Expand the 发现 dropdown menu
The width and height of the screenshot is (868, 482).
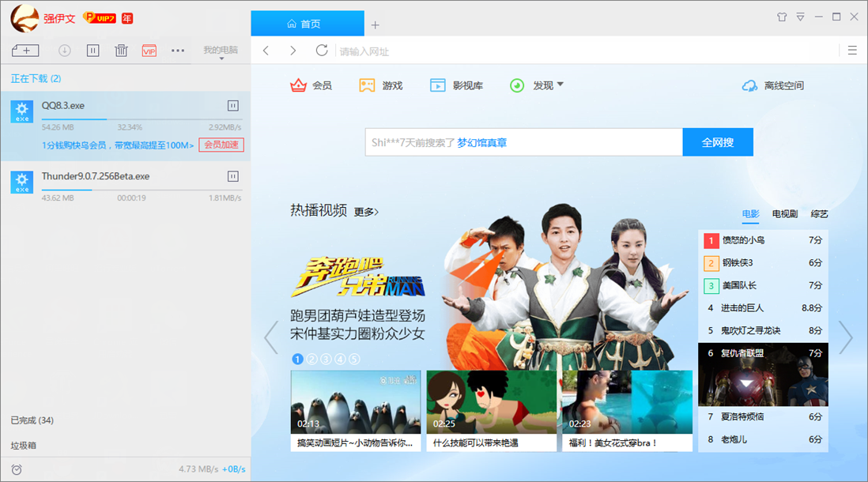[x=560, y=85]
